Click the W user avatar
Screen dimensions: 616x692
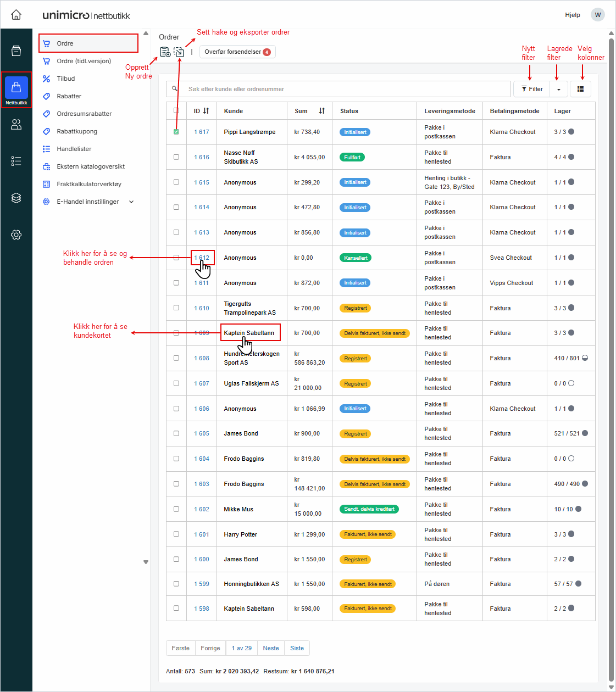pyautogui.click(x=597, y=15)
